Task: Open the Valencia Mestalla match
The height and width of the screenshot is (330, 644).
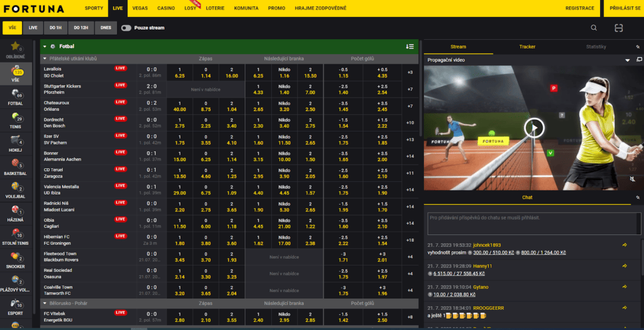Action: tap(62, 190)
